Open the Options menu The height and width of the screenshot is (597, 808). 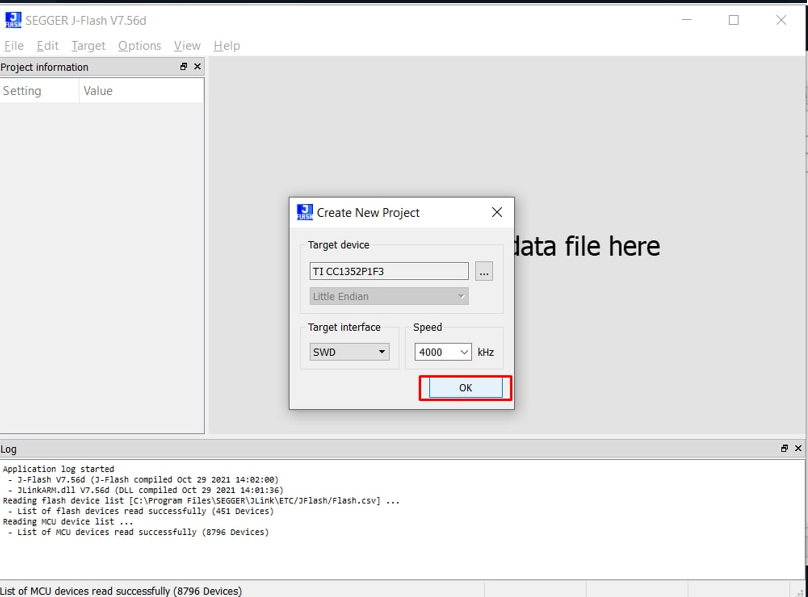(x=140, y=46)
